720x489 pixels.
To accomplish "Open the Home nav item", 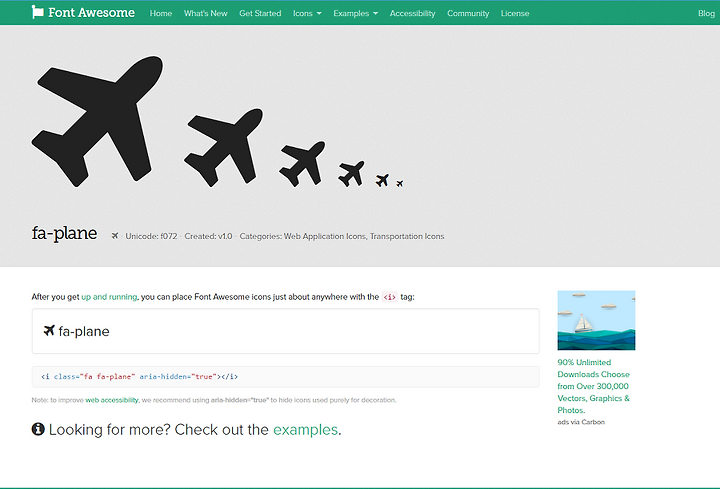I will point(161,13).
